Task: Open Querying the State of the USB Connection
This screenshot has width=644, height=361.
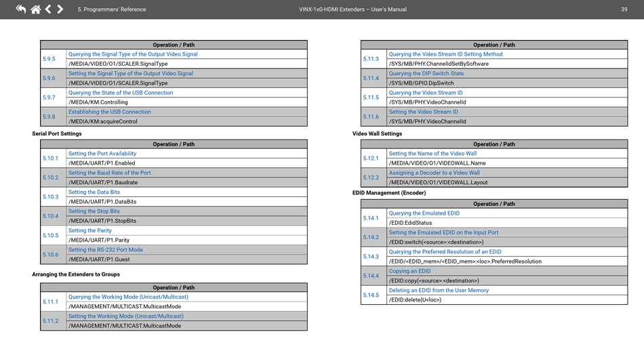Action: tap(121, 93)
